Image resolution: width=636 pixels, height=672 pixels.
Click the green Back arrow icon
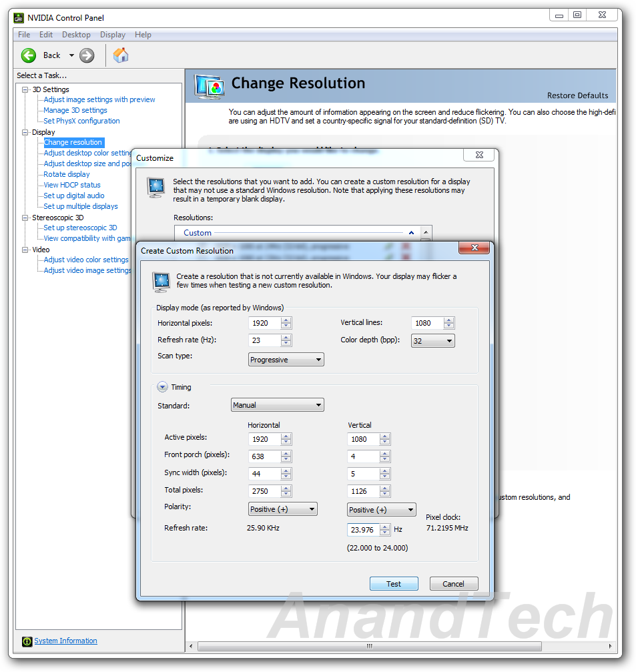(x=29, y=55)
